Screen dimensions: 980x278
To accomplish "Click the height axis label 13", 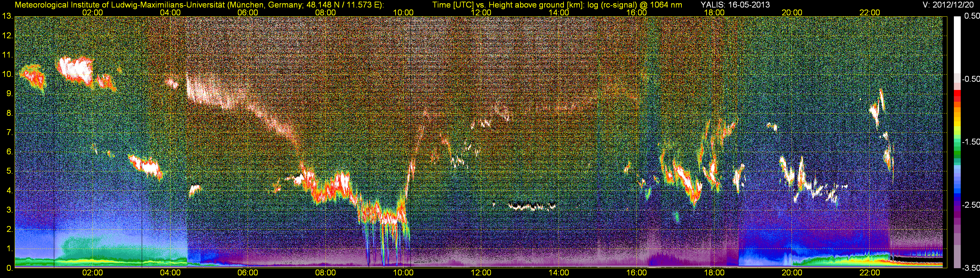I will (x=7, y=16).
